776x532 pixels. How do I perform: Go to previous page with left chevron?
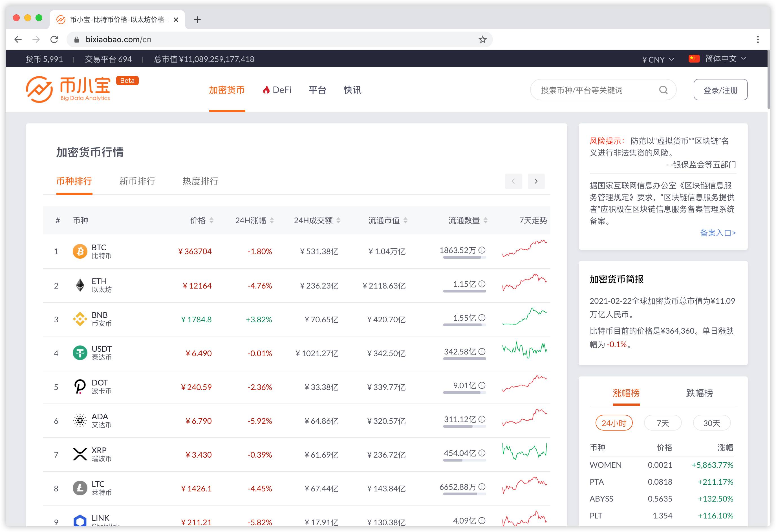[x=513, y=181]
